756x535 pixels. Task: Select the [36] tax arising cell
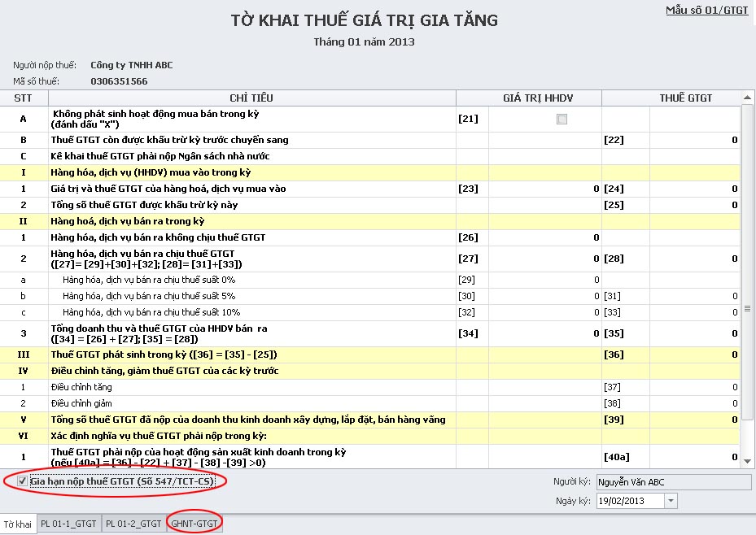pyautogui.click(x=694, y=354)
